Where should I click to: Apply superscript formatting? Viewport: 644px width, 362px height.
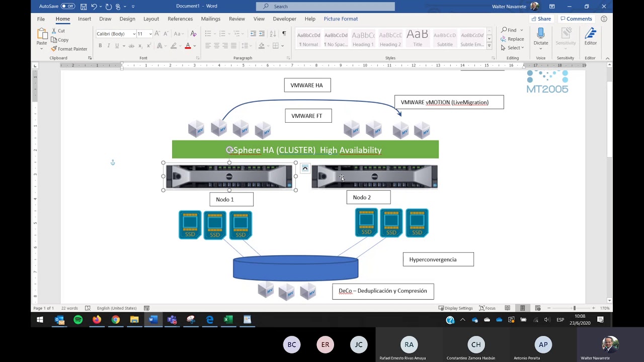[x=148, y=46]
